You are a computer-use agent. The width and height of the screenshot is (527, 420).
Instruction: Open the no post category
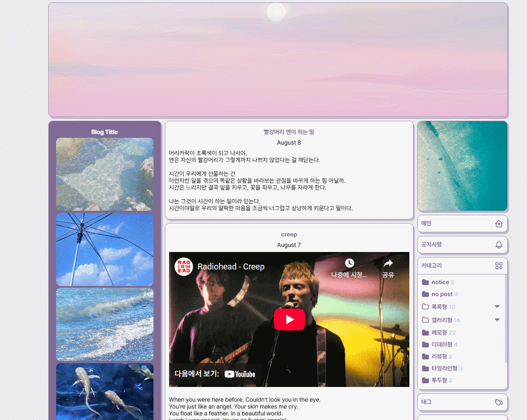point(442,294)
